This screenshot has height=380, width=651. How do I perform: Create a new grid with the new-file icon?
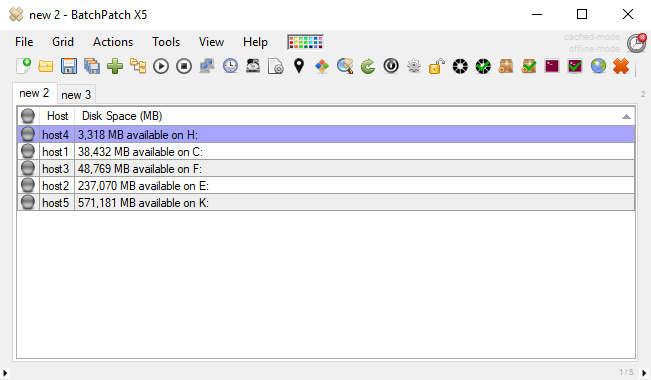(x=23, y=66)
